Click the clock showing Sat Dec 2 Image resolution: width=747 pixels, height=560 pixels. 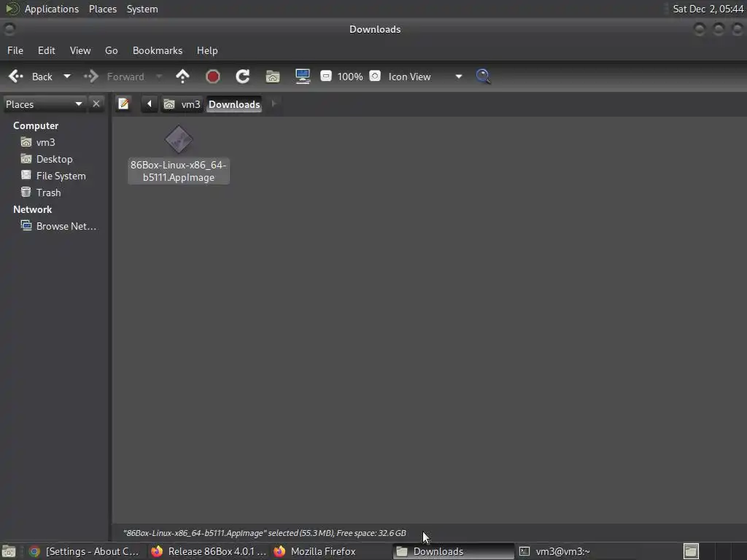[x=708, y=9]
